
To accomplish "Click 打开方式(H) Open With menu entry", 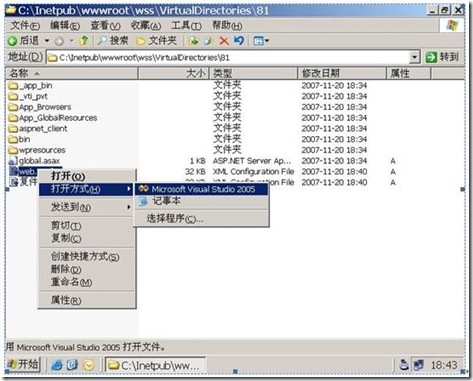I will (87, 189).
